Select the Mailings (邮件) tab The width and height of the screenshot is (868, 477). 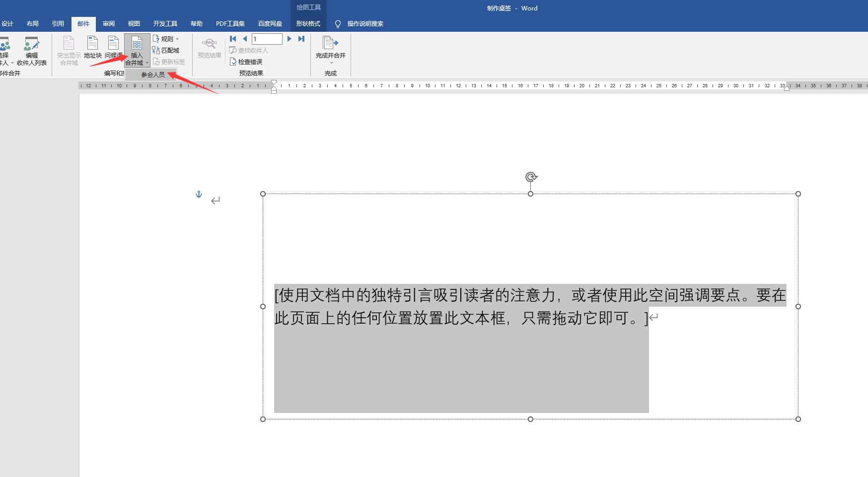(x=83, y=24)
